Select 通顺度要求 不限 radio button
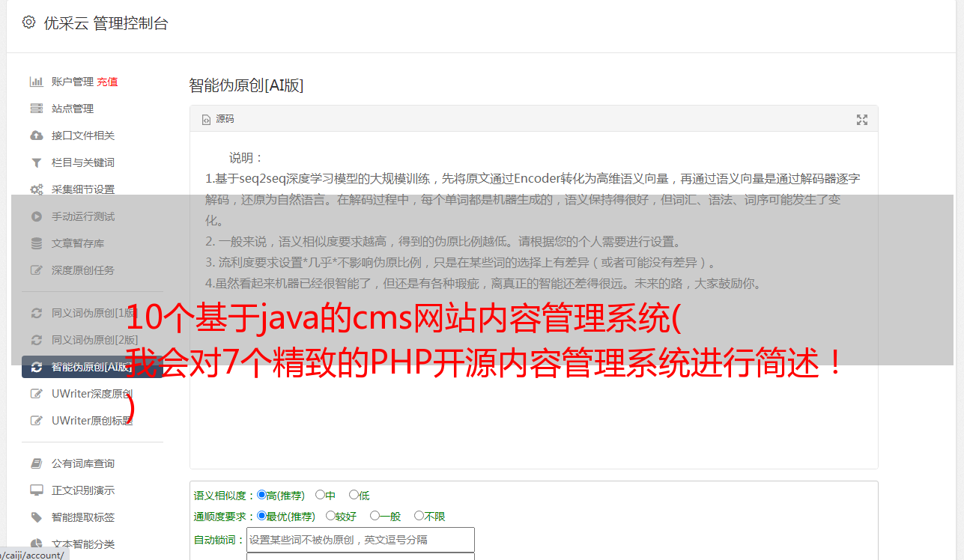This screenshot has width=964, height=560. pos(419,516)
